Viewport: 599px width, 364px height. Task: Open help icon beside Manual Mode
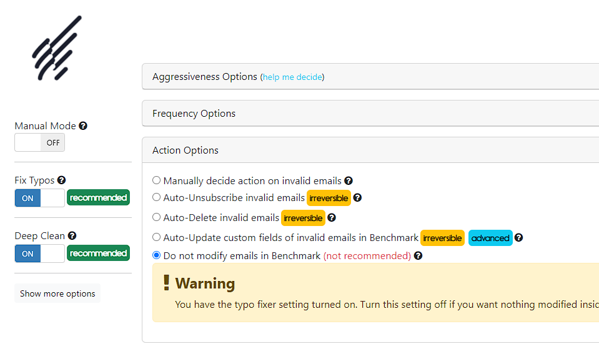coord(83,125)
